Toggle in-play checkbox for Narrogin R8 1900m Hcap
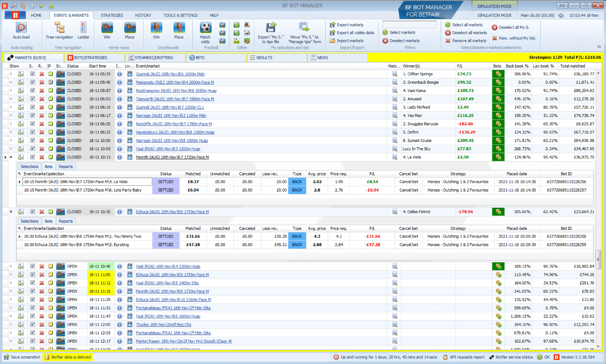The image size is (606, 364). (x=50, y=141)
